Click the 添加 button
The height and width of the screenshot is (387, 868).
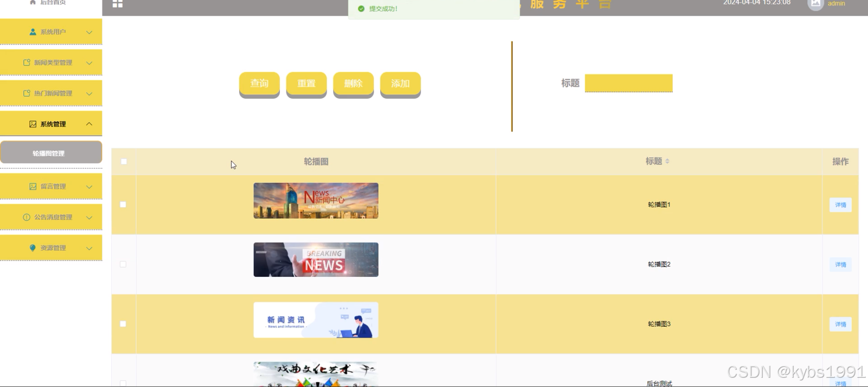400,84
